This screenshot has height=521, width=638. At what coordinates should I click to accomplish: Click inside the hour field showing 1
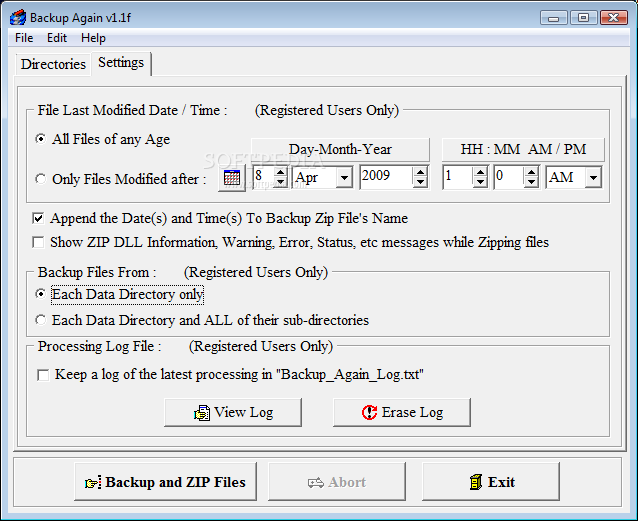click(x=459, y=177)
